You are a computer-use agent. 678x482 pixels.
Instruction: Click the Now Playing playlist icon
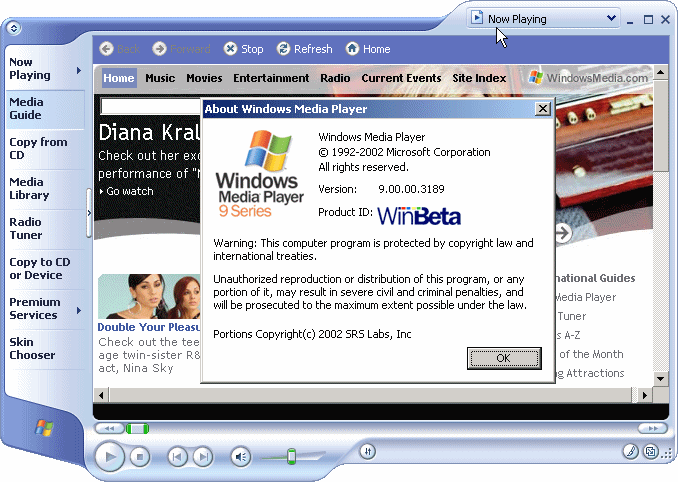coord(477,18)
